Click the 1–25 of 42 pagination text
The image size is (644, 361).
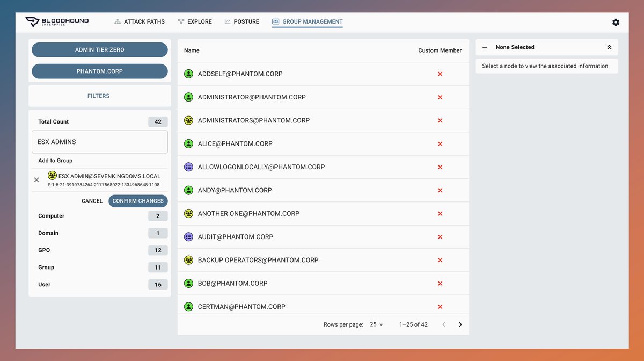[x=413, y=324]
